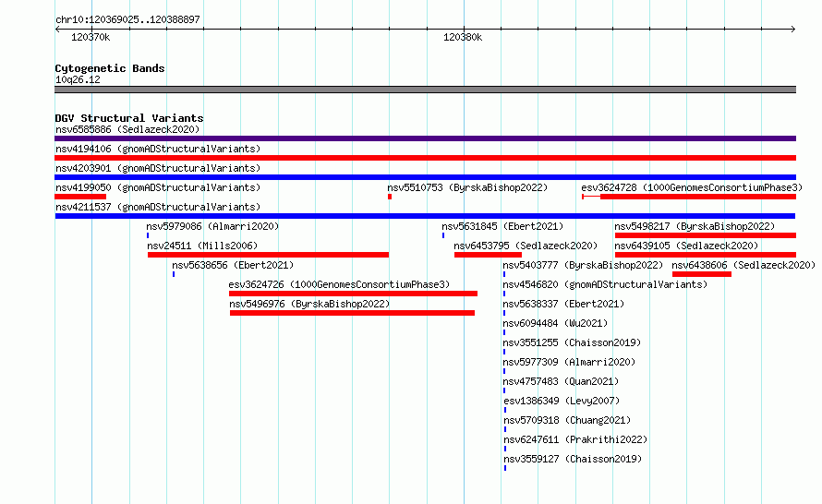
Task: Open nsv6439105 (Sedlazeck2020) label
Action: click(x=686, y=246)
